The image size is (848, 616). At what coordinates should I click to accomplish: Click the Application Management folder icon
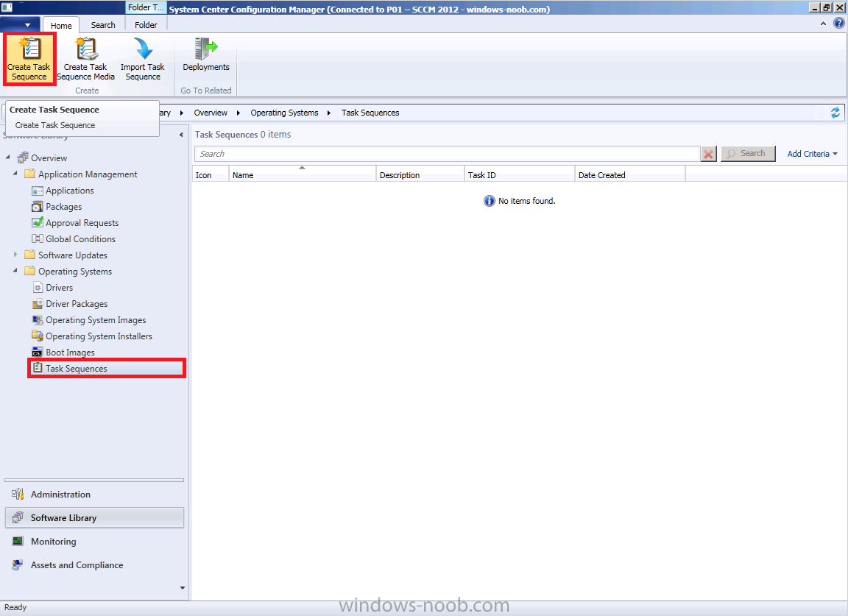click(29, 174)
